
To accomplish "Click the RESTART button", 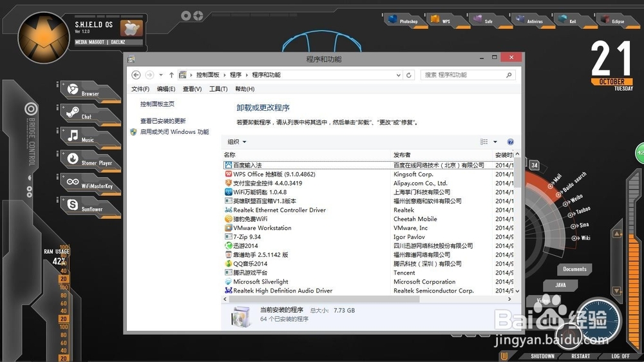I will [x=580, y=356].
